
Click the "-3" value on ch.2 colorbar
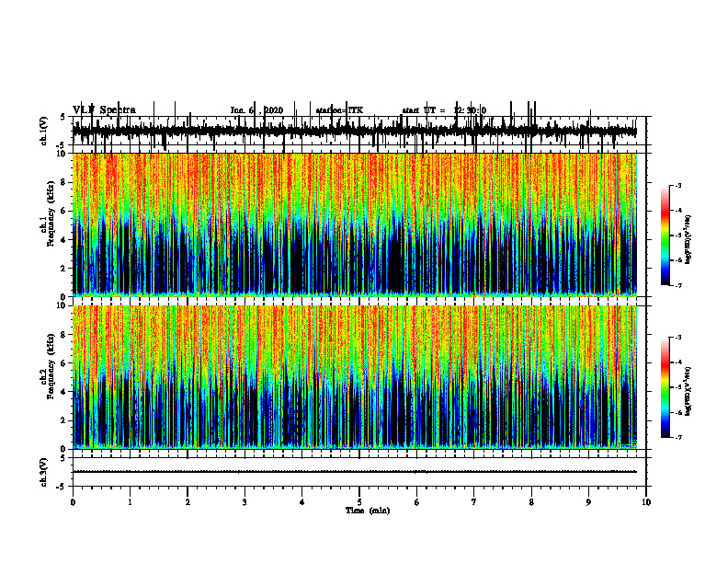coord(678,338)
